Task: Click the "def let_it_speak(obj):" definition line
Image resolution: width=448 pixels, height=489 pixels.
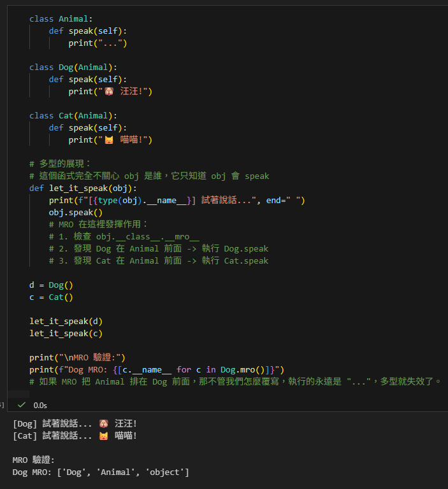Action: click(83, 188)
